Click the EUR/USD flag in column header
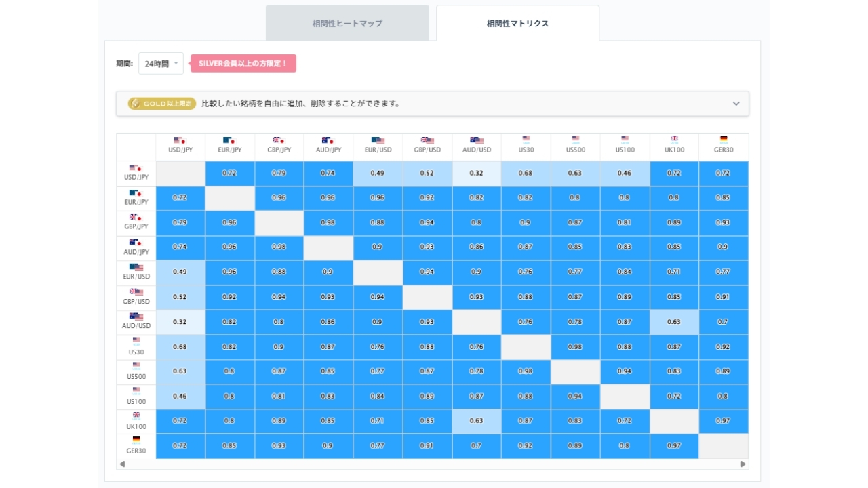868x488 pixels. click(x=378, y=140)
